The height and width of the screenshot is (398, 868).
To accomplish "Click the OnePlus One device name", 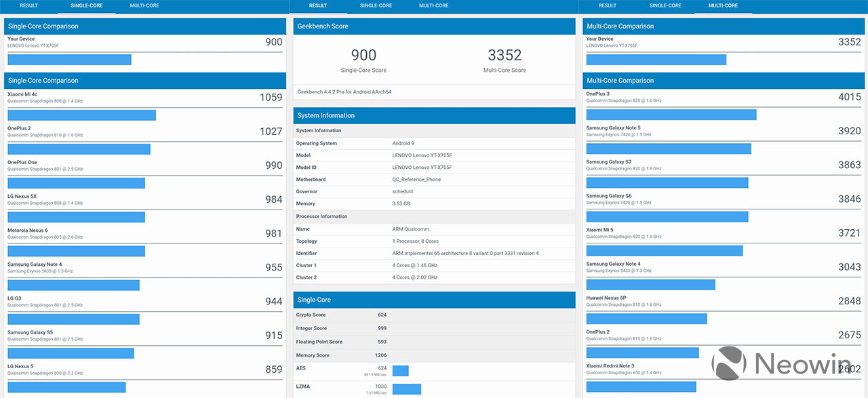I will (22, 163).
